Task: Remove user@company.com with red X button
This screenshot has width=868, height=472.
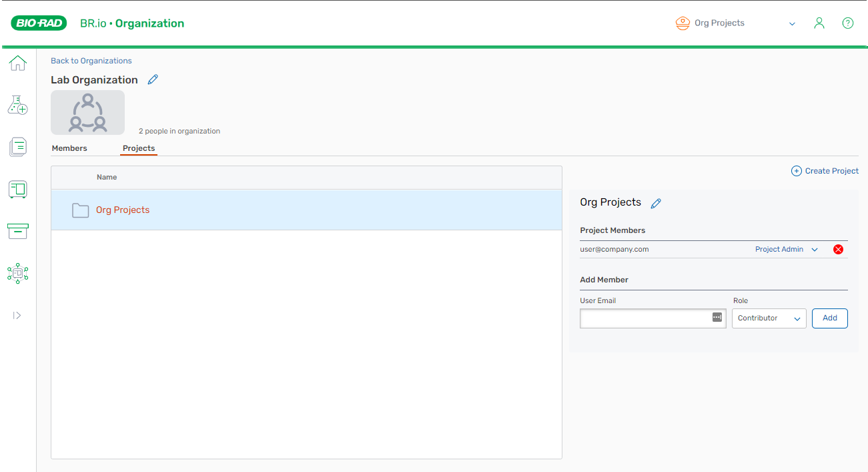Action: point(839,250)
